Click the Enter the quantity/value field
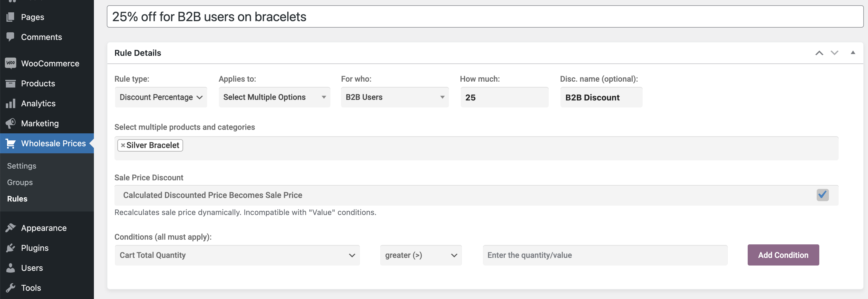Screen dimensions: 868x299 tap(605, 255)
